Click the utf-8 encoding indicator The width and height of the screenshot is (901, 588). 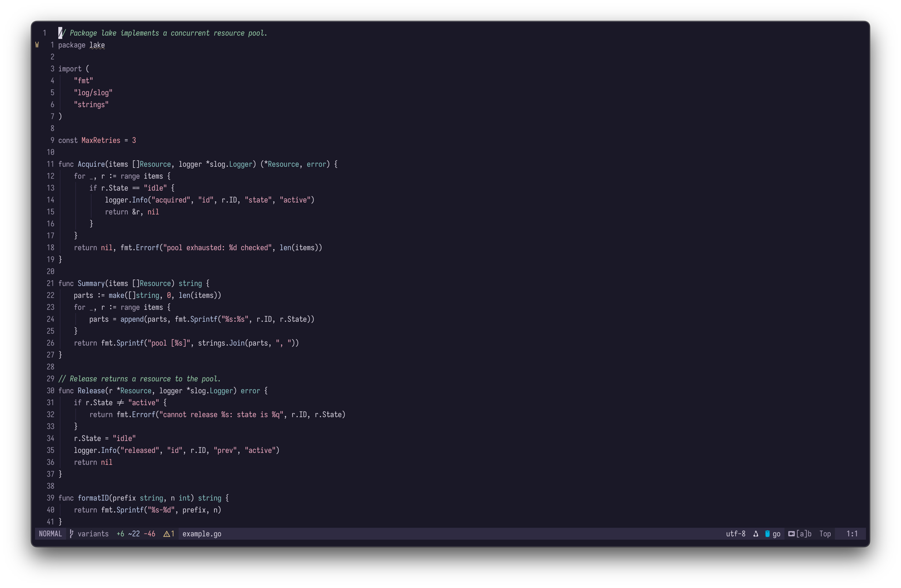pyautogui.click(x=735, y=533)
